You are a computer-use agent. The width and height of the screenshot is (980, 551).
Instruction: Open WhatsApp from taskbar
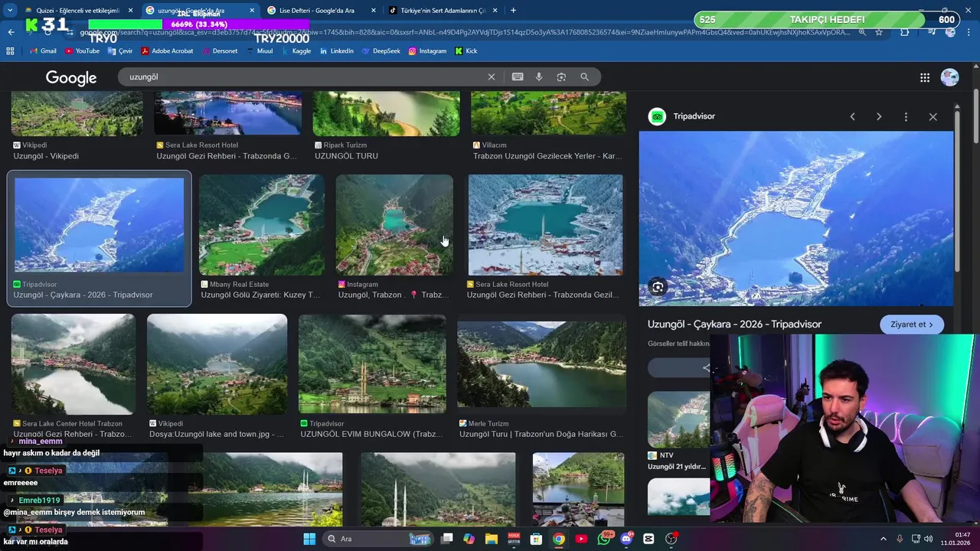coord(604,539)
